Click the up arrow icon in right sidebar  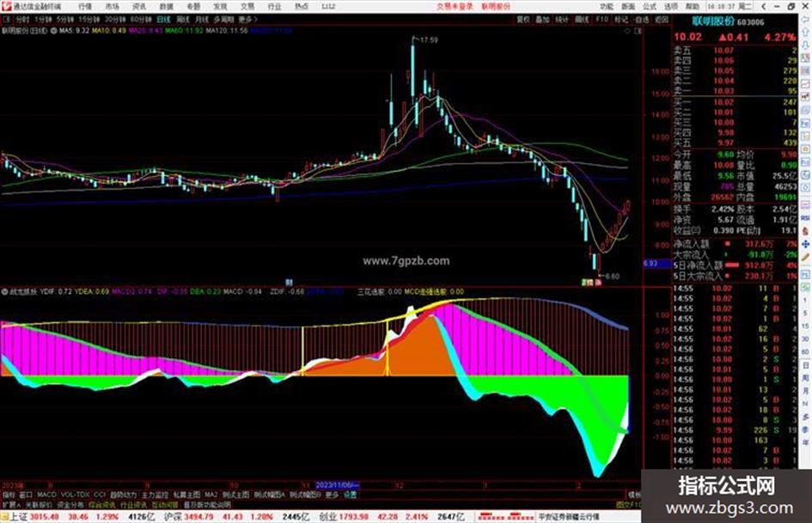click(x=806, y=33)
